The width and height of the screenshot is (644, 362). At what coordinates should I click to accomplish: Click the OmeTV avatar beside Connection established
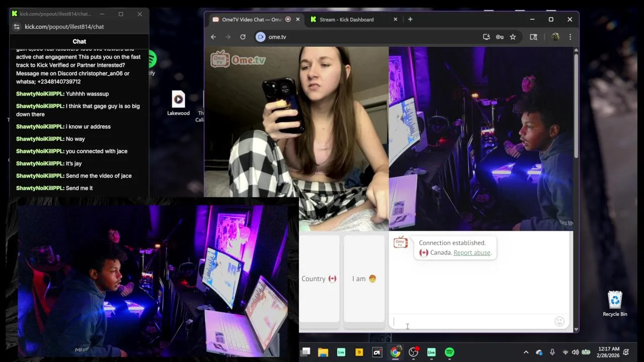click(x=400, y=242)
